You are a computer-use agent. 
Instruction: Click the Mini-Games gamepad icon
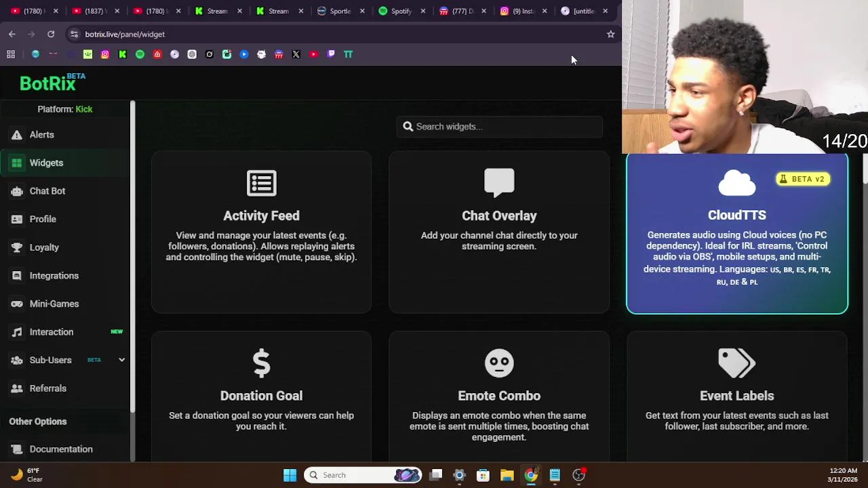click(x=16, y=304)
